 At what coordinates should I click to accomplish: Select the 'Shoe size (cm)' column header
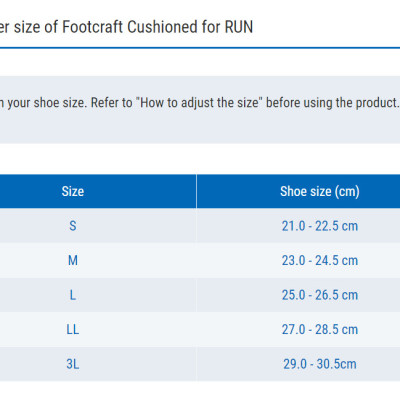tap(298, 191)
